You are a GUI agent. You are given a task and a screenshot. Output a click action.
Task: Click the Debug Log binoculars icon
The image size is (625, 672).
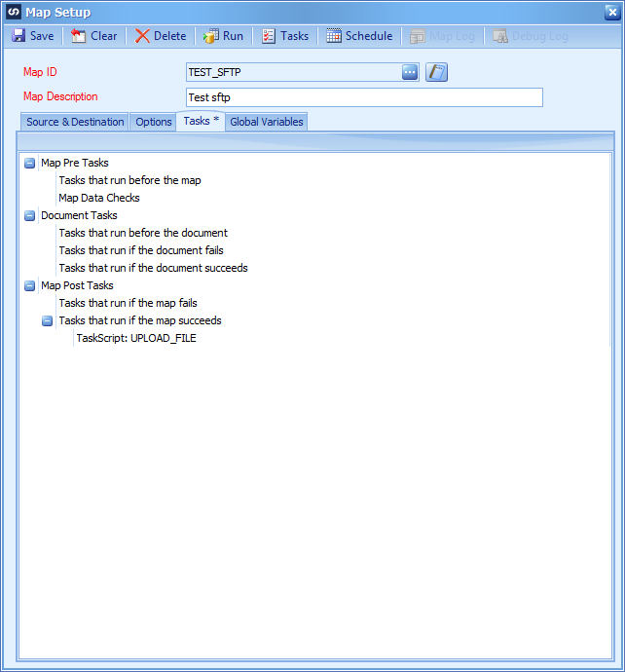tap(500, 36)
